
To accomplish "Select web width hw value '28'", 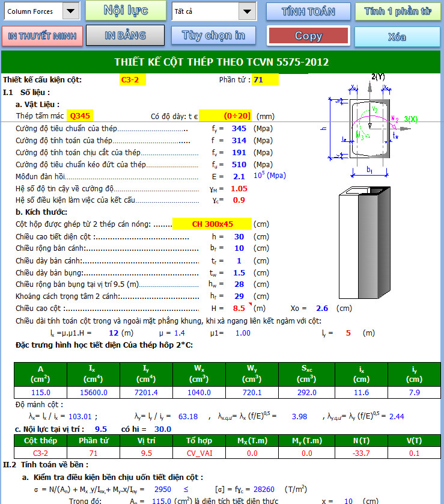I will [239, 284].
